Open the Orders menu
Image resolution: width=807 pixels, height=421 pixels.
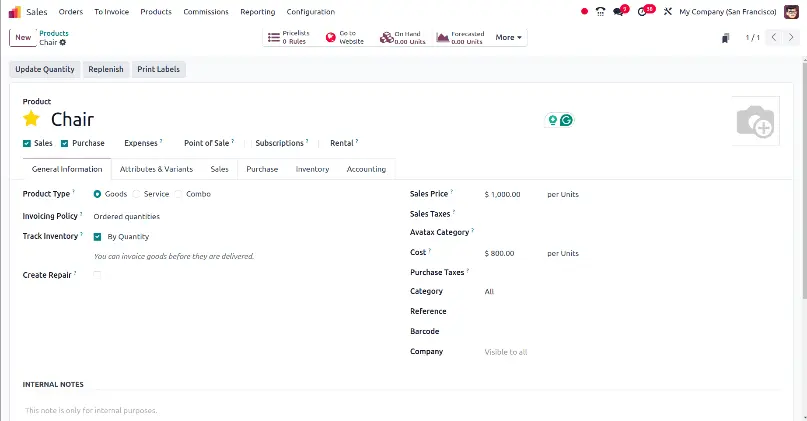pyautogui.click(x=71, y=11)
